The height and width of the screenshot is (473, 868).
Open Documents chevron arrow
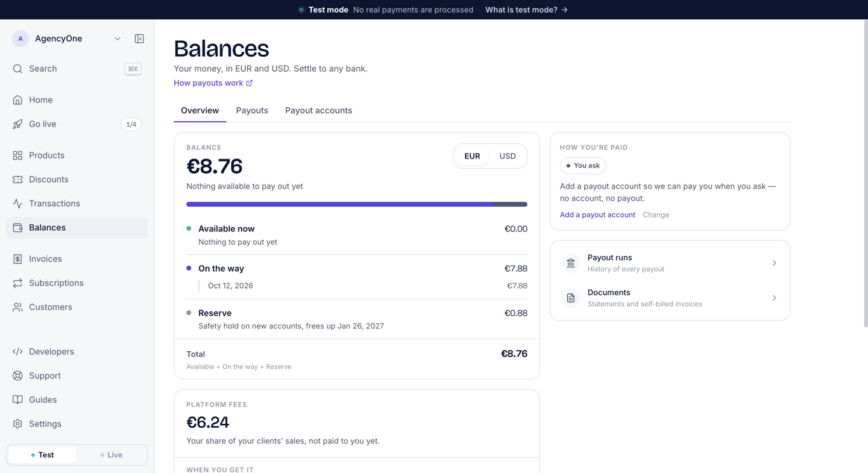pos(775,298)
